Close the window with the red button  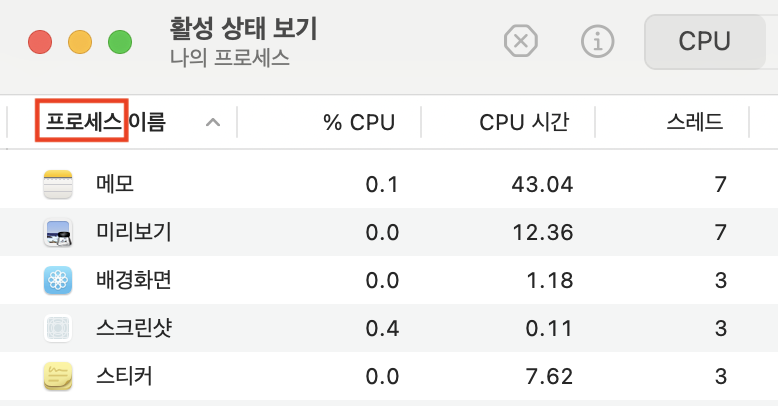[40, 42]
